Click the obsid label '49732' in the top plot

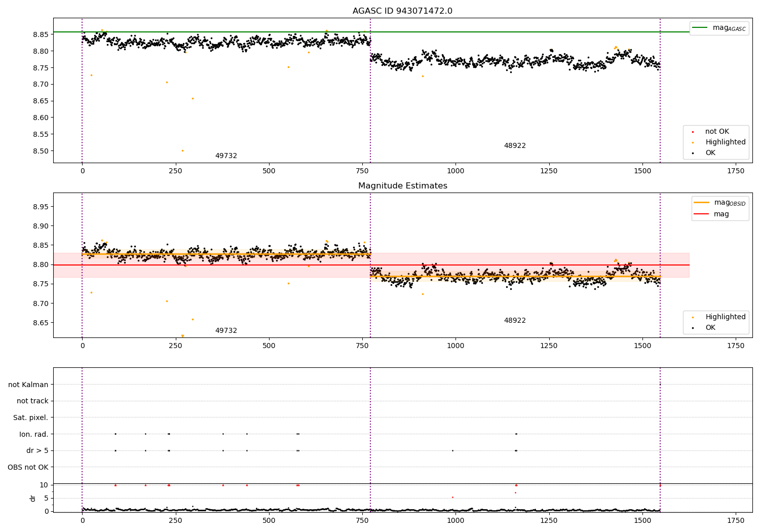[226, 156]
